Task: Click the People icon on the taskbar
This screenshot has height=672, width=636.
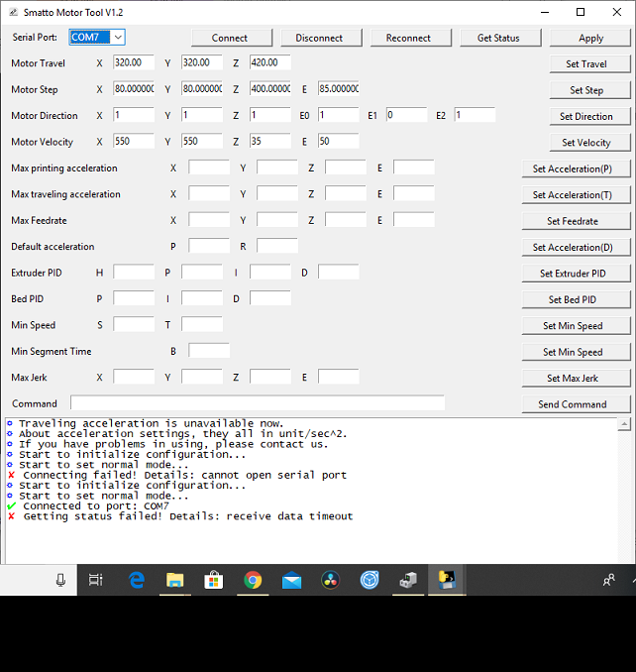Action: tap(608, 580)
